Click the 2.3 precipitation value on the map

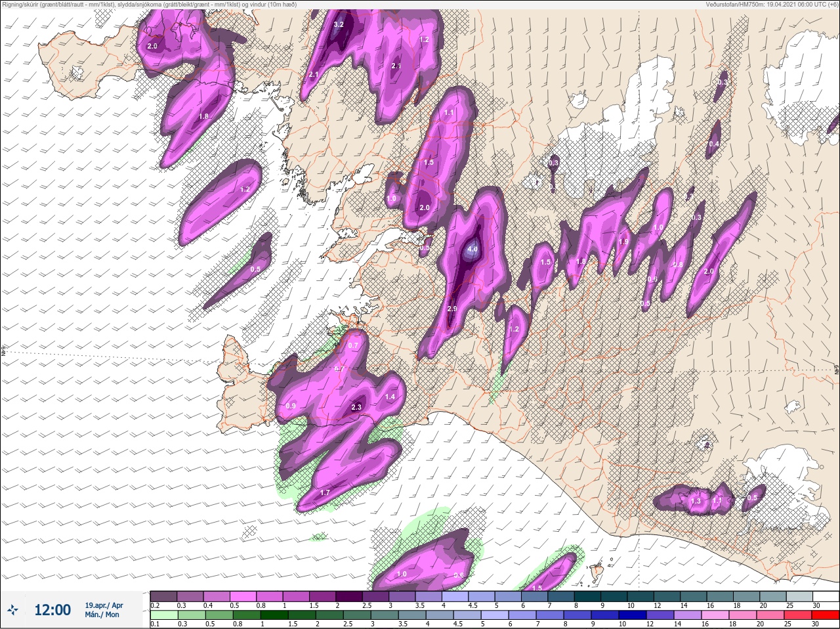coord(356,407)
